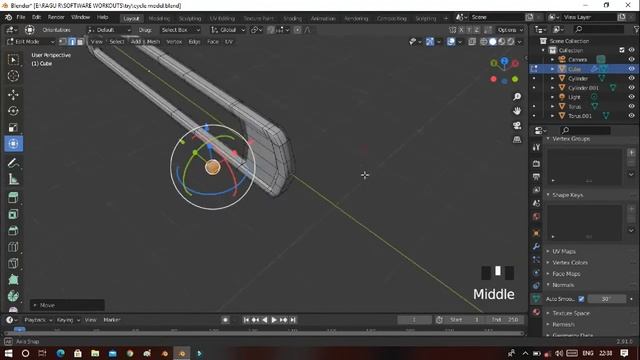
Task: Select the Loop Cut tool
Action: [13, 247]
